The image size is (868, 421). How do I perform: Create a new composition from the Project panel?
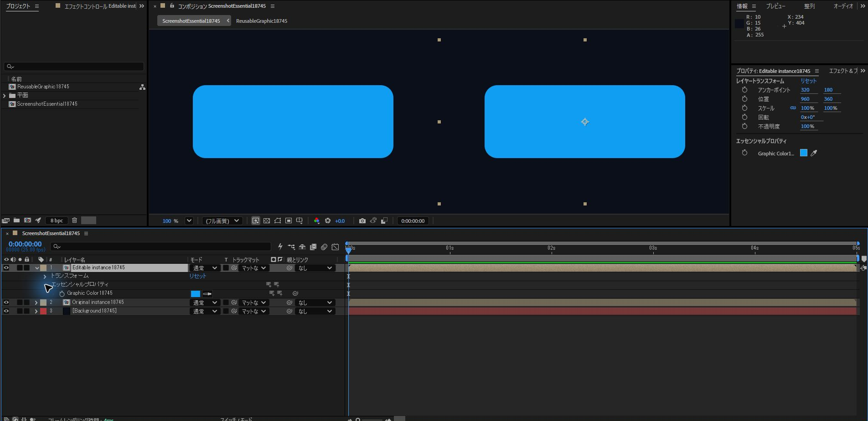point(27,221)
